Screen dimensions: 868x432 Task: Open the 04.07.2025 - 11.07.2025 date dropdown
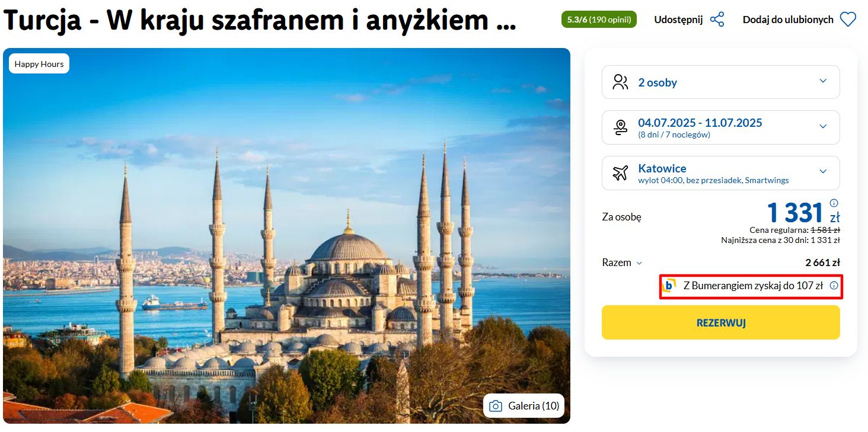721,127
